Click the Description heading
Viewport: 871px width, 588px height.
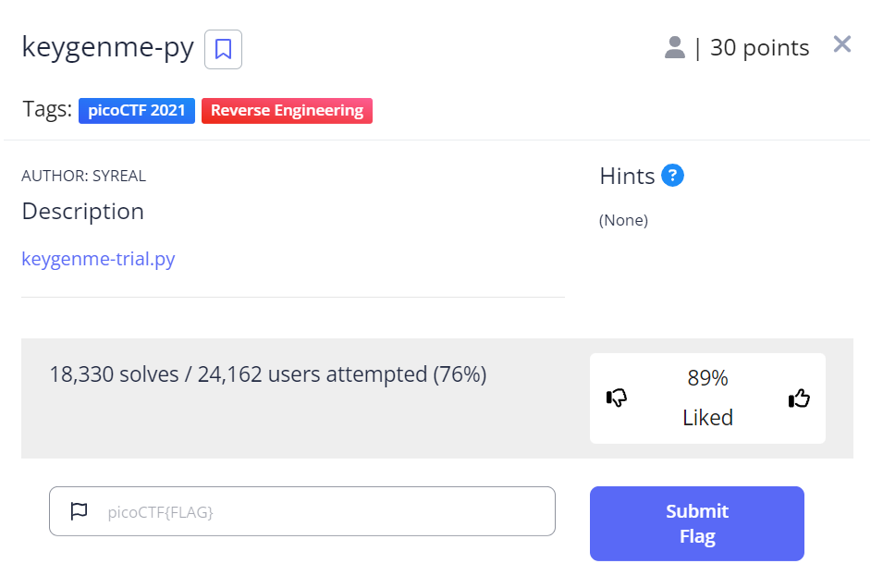83,212
